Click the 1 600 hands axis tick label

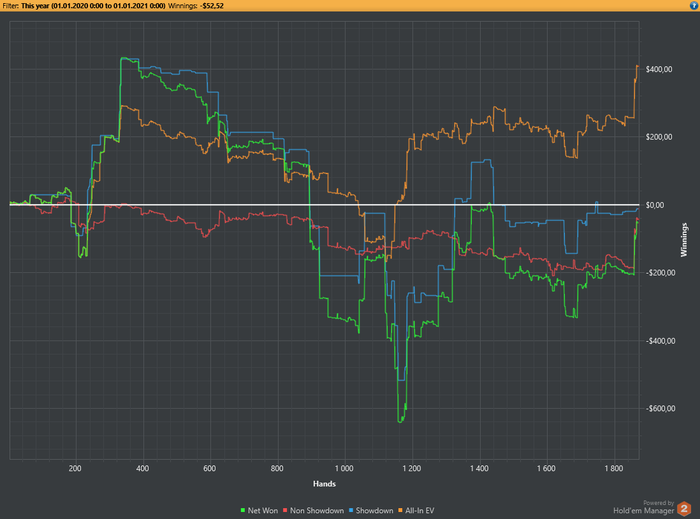(546, 468)
